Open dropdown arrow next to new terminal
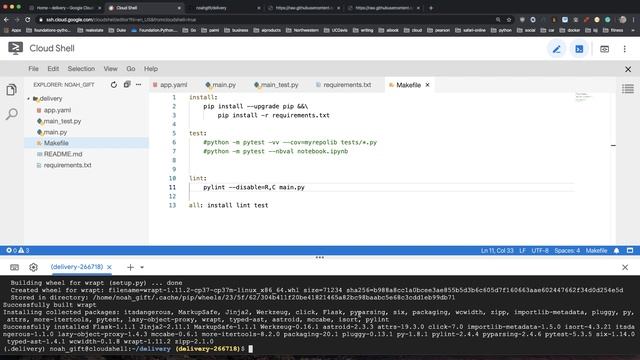 142,268
